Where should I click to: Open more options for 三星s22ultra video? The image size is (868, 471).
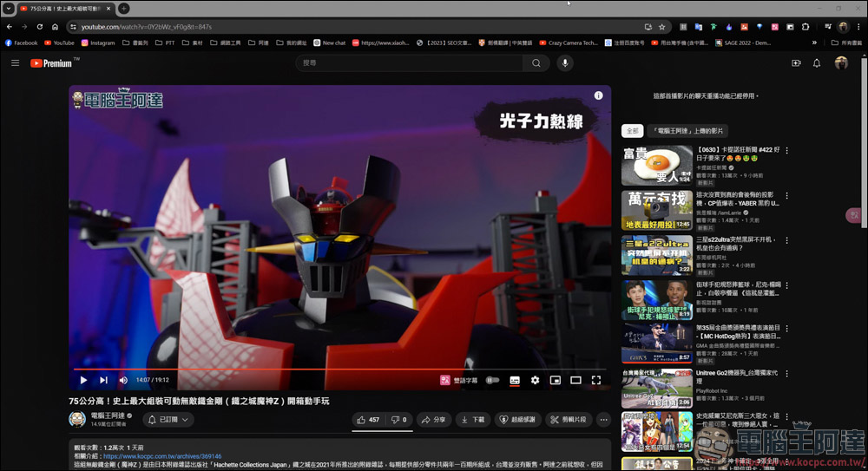[x=786, y=240]
